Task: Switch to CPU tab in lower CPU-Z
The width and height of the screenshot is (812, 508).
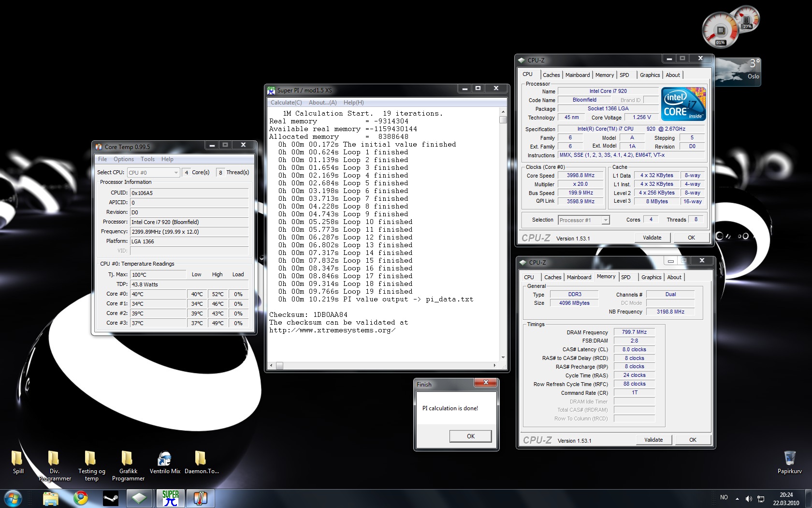Action: pos(529,277)
